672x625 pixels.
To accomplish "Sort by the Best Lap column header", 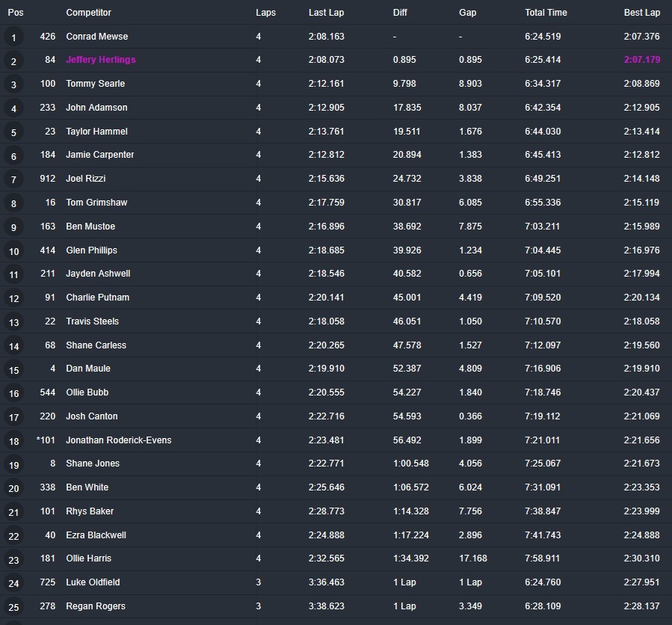I will [642, 13].
